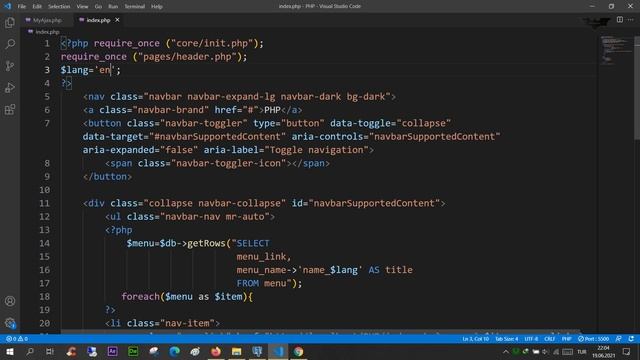Image resolution: width=640 pixels, height=360 pixels.
Task: Open notifications bell in status bar
Action: [x=631, y=339]
